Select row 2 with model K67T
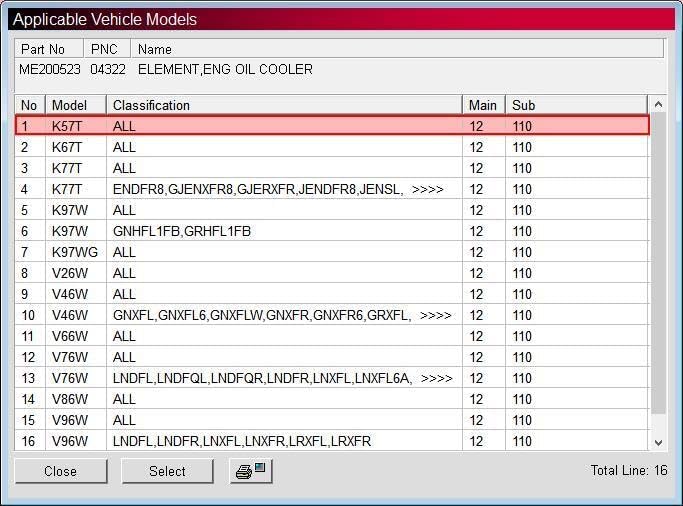 (332, 147)
